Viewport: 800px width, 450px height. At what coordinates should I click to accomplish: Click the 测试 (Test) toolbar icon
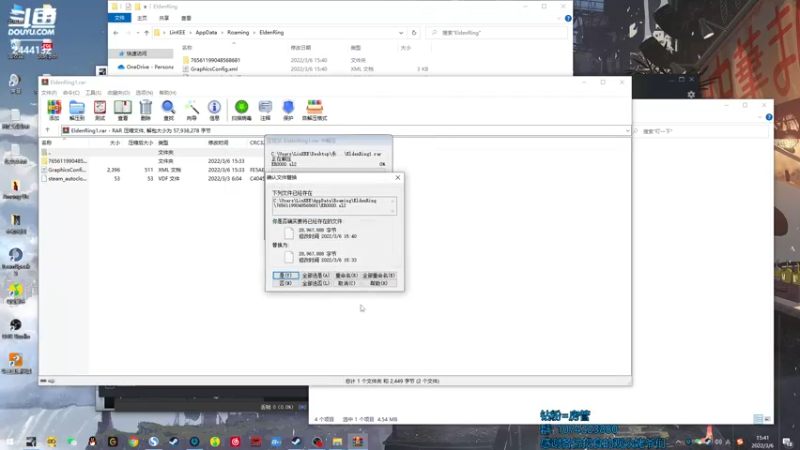(100, 110)
